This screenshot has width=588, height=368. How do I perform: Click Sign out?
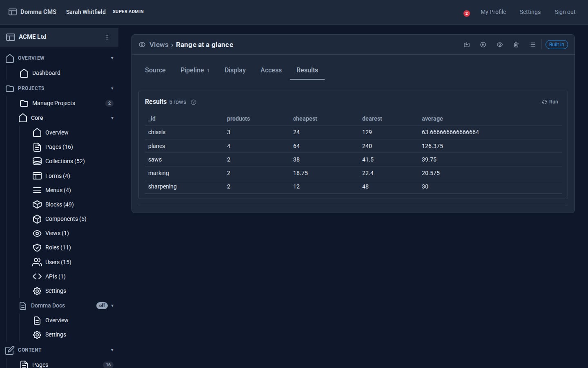(565, 12)
